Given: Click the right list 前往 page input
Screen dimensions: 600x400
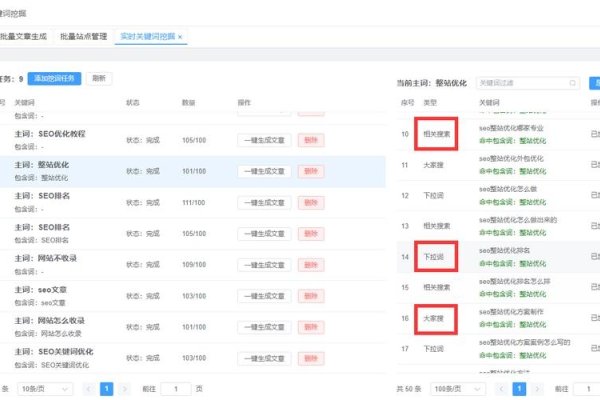Looking at the screenshot, I should 588,389.
